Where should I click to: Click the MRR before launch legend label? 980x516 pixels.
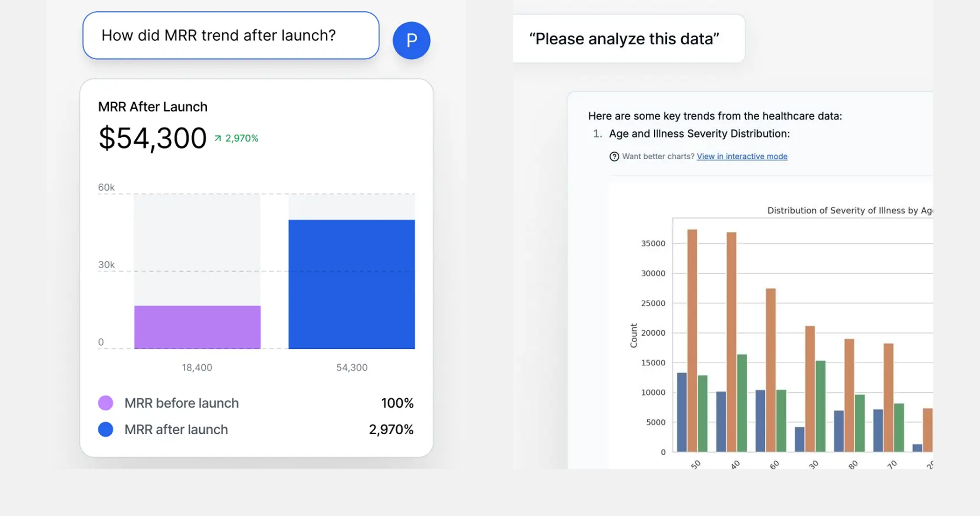click(182, 403)
